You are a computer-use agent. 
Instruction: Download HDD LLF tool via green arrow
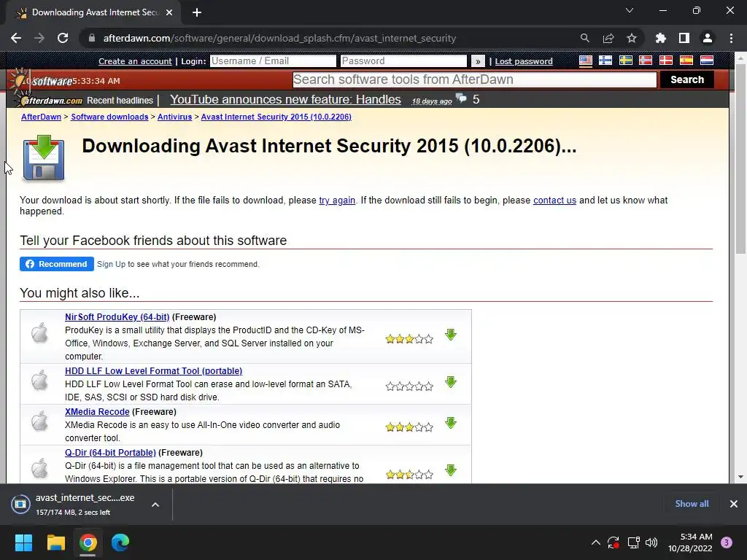pos(451,382)
